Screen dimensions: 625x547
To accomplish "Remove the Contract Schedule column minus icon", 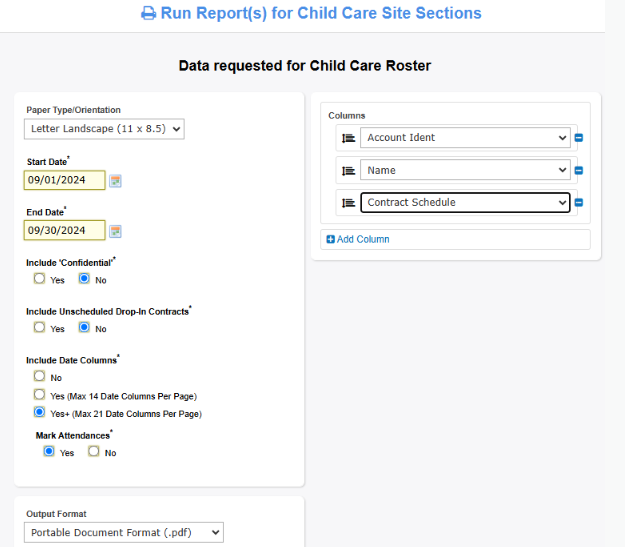I will pos(579,203).
